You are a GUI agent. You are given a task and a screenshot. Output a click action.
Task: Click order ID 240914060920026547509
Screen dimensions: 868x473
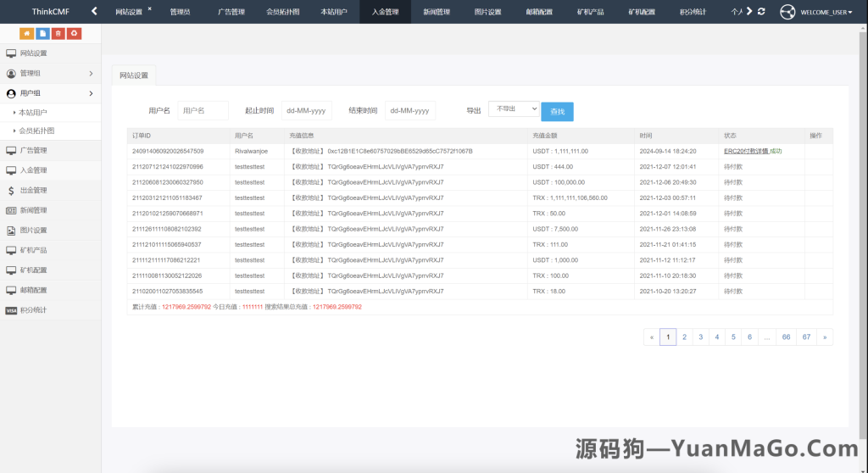(x=168, y=151)
